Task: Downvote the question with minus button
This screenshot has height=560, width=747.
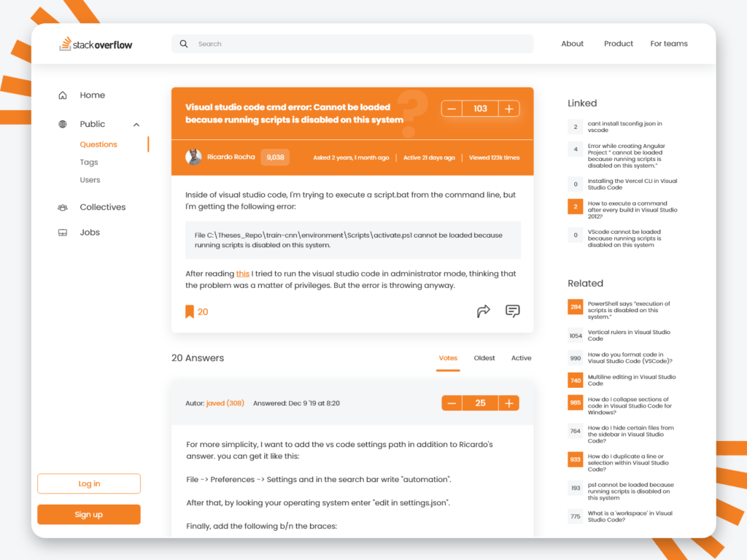Action: 452,109
